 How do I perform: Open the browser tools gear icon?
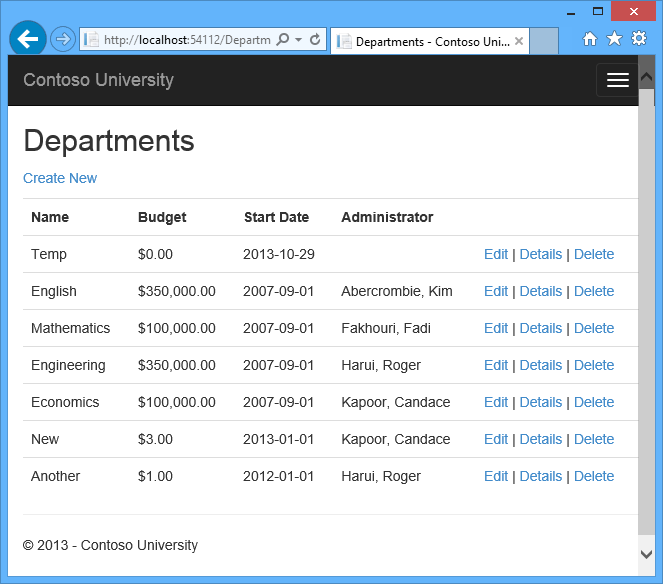click(x=639, y=39)
